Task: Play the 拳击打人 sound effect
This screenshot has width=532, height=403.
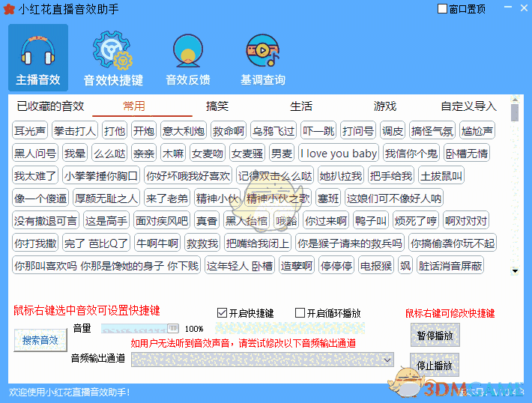Action: [75, 130]
